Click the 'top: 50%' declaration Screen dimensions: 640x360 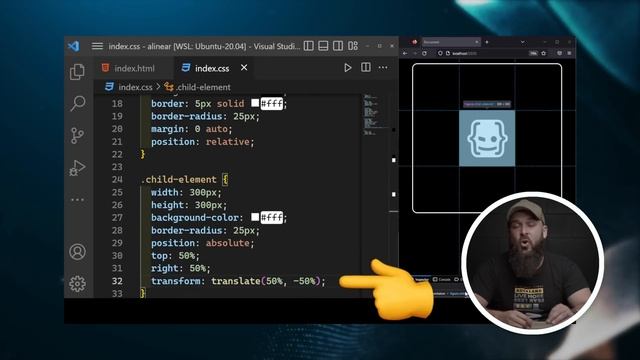(x=175, y=256)
